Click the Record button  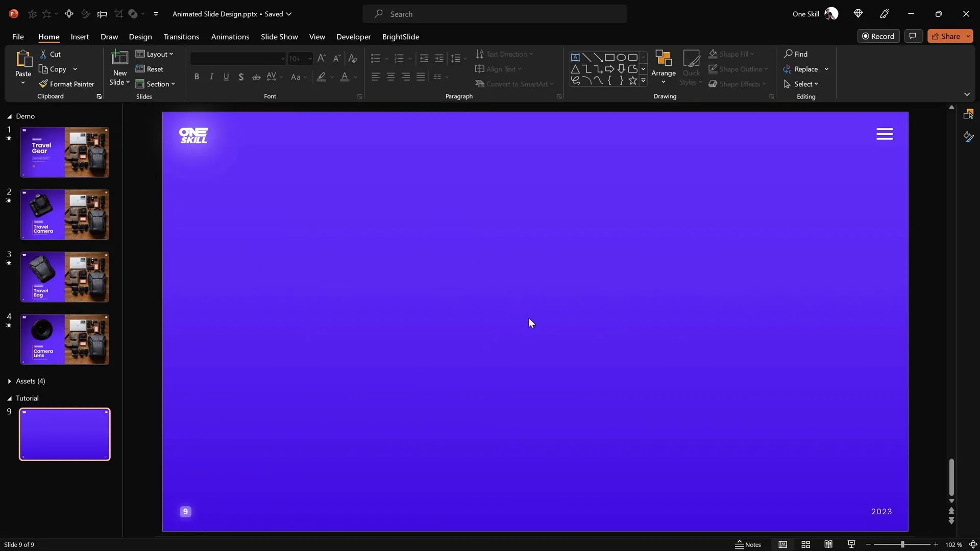[878, 36]
